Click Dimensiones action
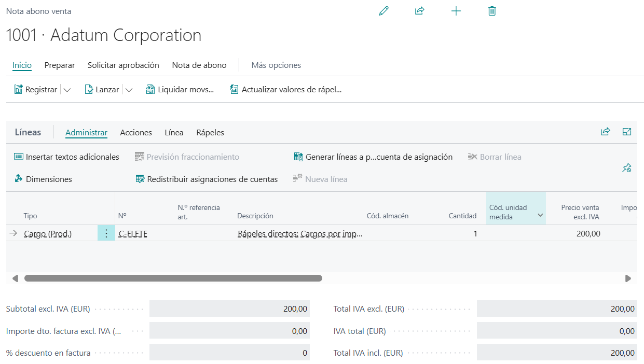The width and height of the screenshot is (644, 364). [43, 179]
